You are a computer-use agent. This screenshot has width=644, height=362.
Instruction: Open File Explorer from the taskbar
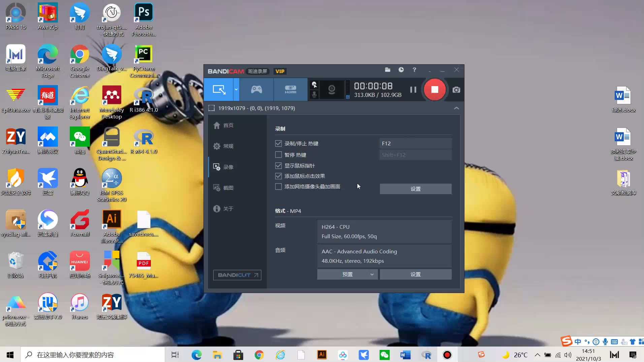pyautogui.click(x=217, y=355)
